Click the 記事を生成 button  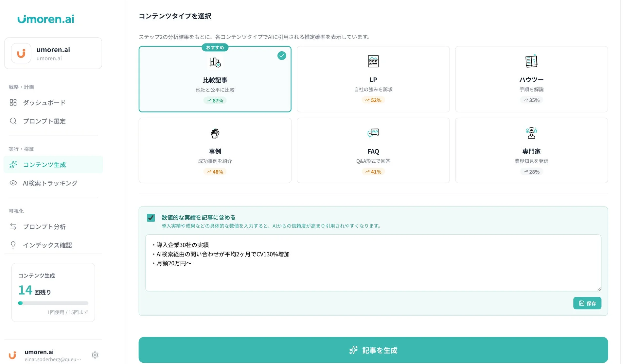(x=373, y=350)
